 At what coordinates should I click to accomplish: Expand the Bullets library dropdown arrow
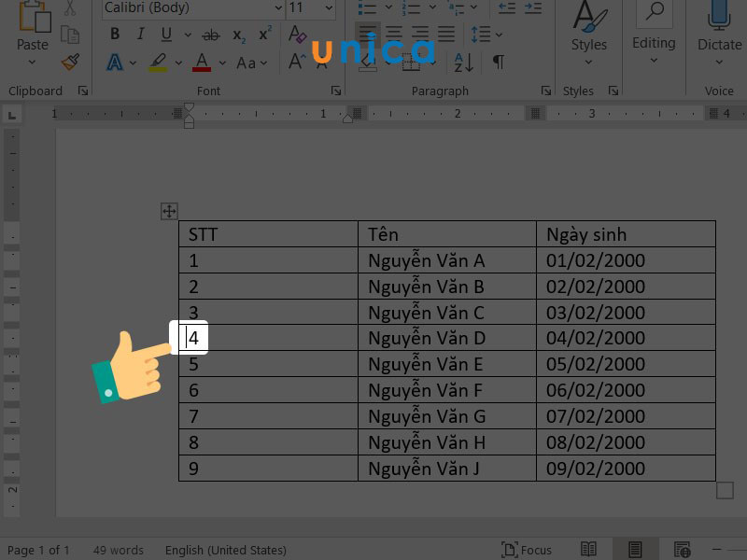(388, 7)
